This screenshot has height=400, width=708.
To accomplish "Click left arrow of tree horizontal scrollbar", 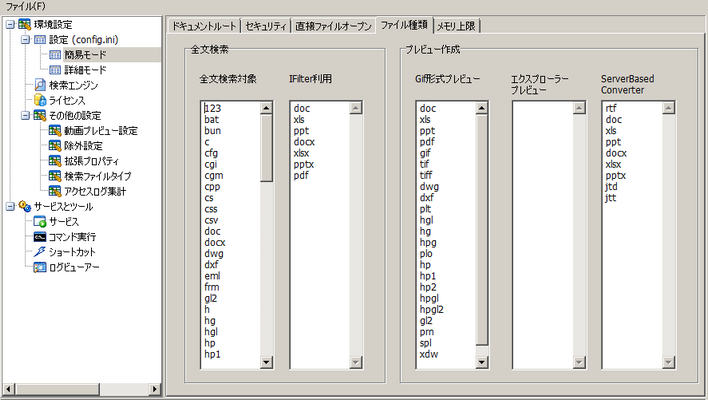I will (9, 389).
